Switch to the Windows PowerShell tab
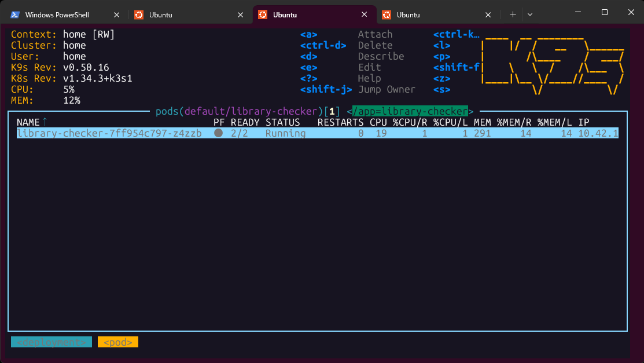 (57, 14)
